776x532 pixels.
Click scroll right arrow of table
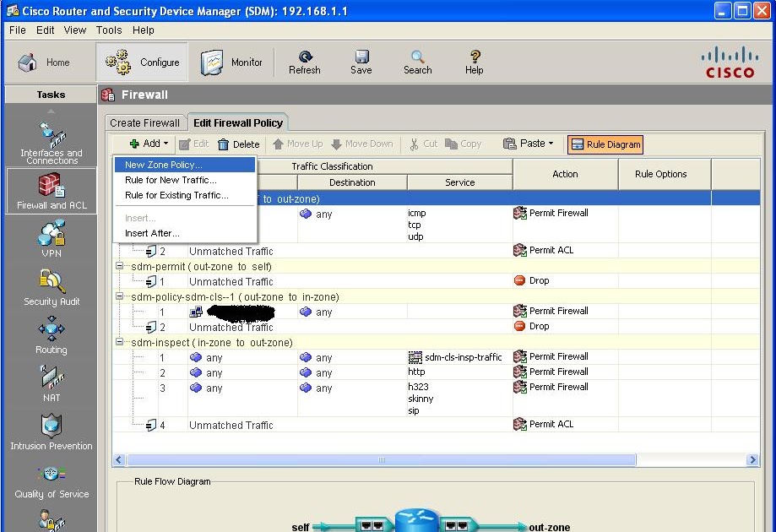(x=752, y=459)
